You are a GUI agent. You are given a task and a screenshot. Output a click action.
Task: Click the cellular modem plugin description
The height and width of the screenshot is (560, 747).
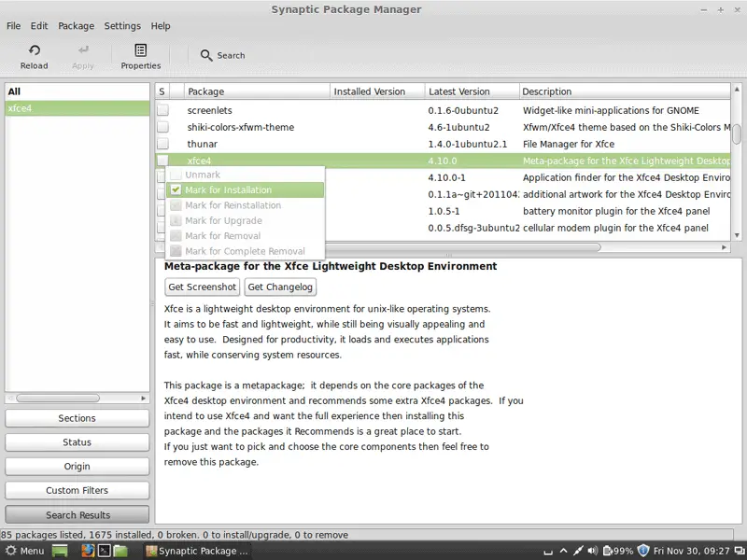(x=615, y=228)
